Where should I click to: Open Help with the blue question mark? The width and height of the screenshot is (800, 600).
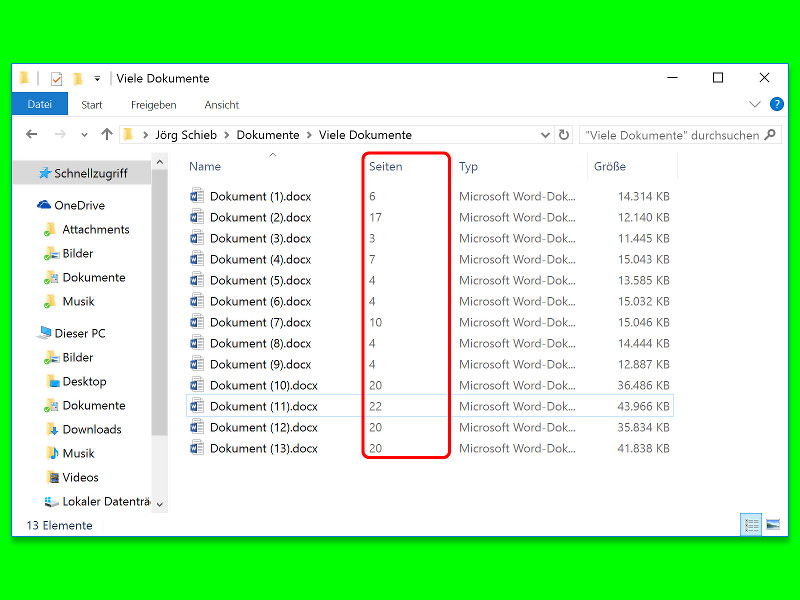point(777,104)
